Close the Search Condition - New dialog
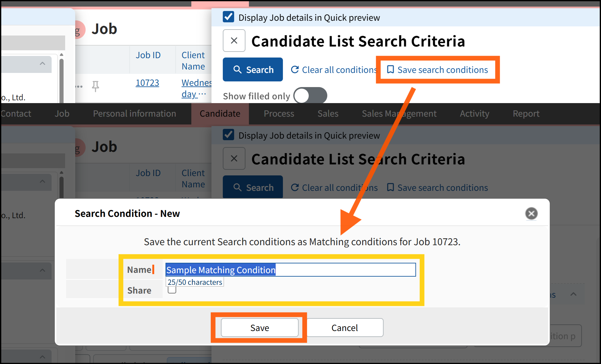Image resolution: width=601 pixels, height=364 pixels. [x=531, y=214]
